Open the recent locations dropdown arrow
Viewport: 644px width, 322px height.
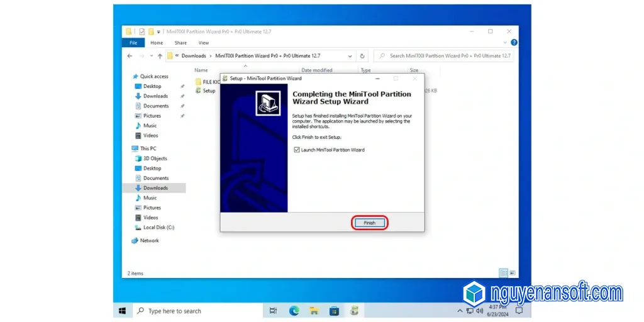pyautogui.click(x=152, y=56)
